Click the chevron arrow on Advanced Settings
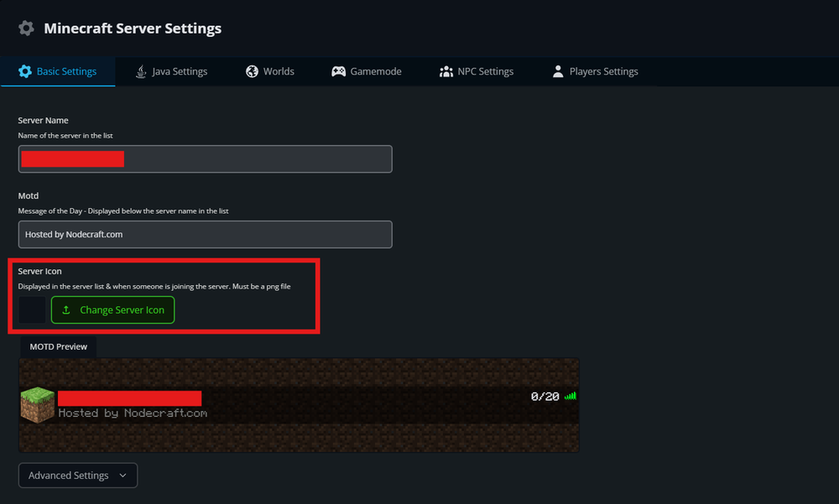 123,475
